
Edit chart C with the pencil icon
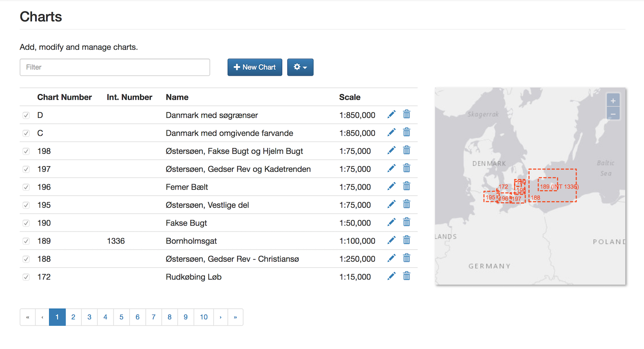391,132
